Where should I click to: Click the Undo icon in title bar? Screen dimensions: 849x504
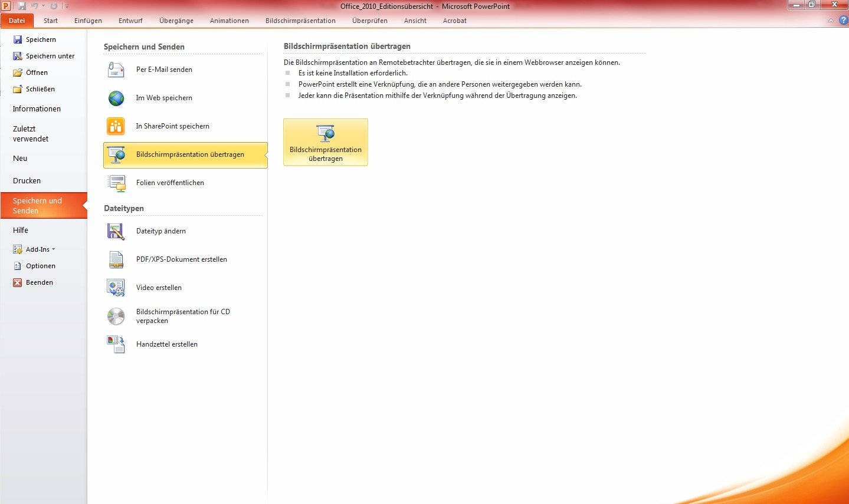pyautogui.click(x=34, y=6)
